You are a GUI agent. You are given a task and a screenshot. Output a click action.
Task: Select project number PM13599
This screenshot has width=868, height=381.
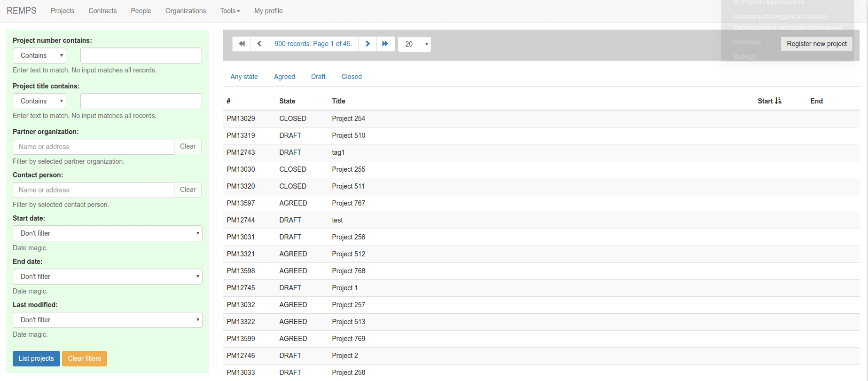tap(241, 339)
